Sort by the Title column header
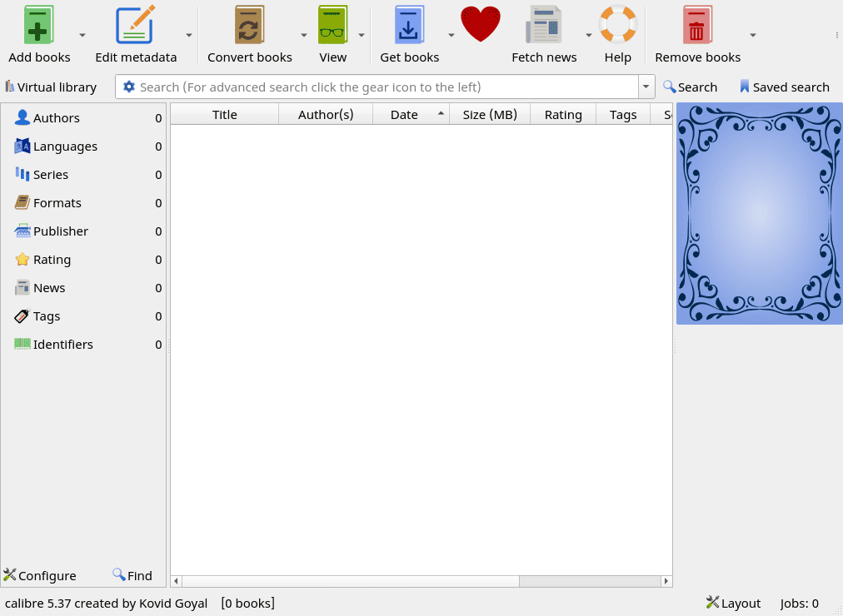 pyautogui.click(x=225, y=114)
